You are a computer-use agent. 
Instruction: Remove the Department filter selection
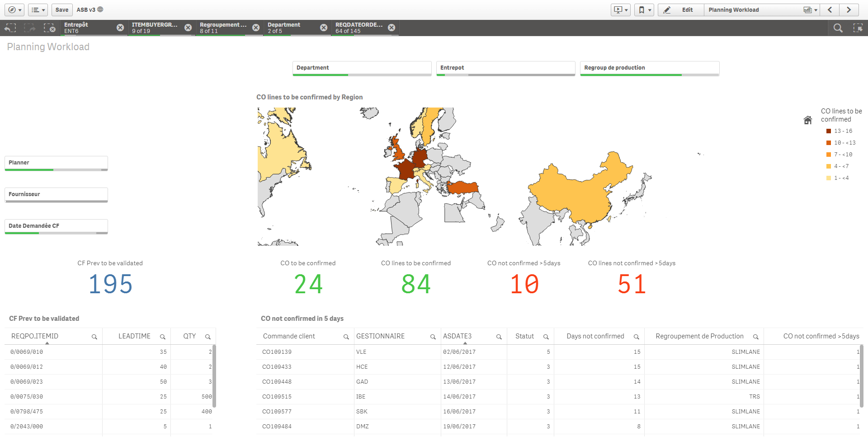coord(323,28)
